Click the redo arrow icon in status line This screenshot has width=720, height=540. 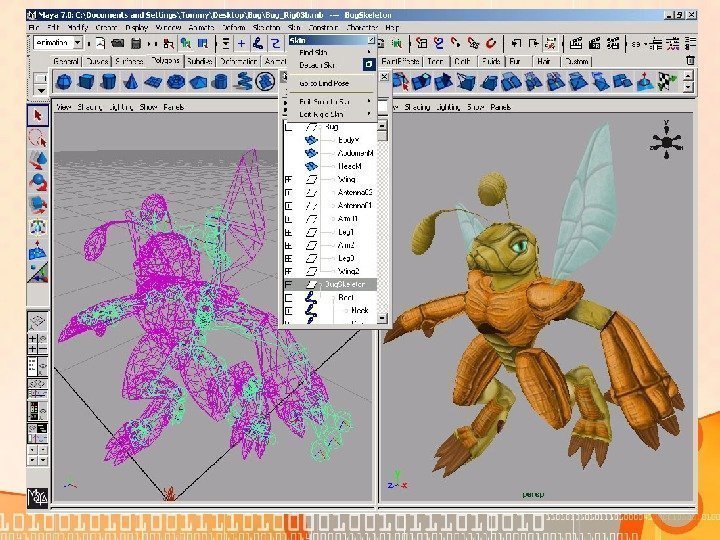tap(533, 44)
